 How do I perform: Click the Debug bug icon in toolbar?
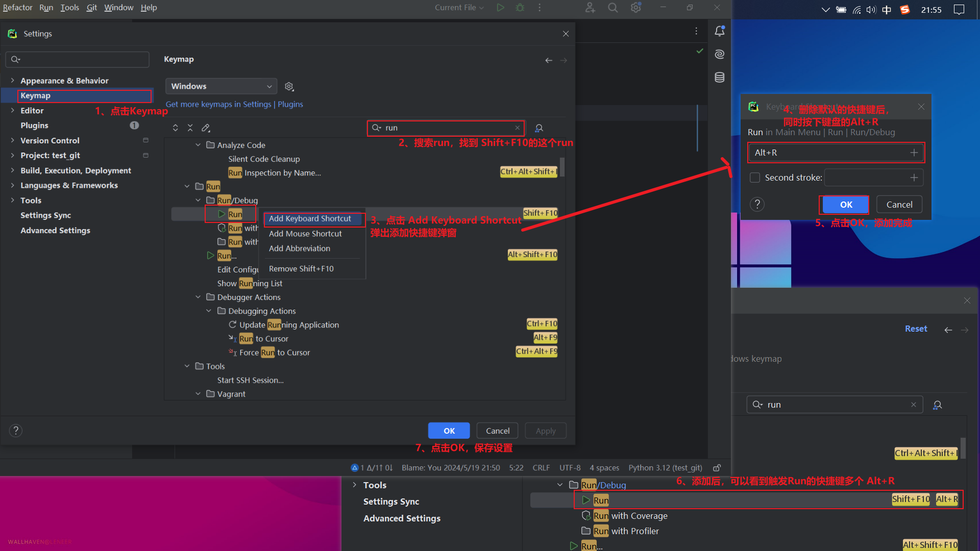520,8
